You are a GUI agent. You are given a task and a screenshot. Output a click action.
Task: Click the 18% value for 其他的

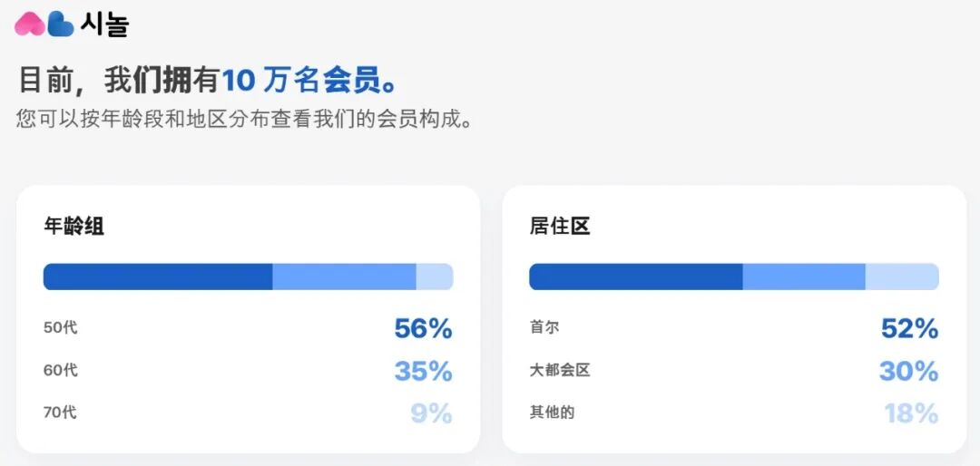point(911,413)
